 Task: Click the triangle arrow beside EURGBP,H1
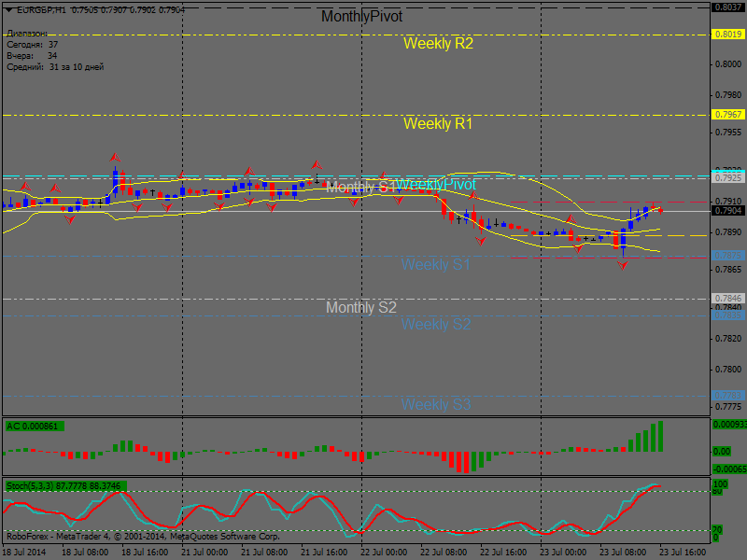(8, 8)
